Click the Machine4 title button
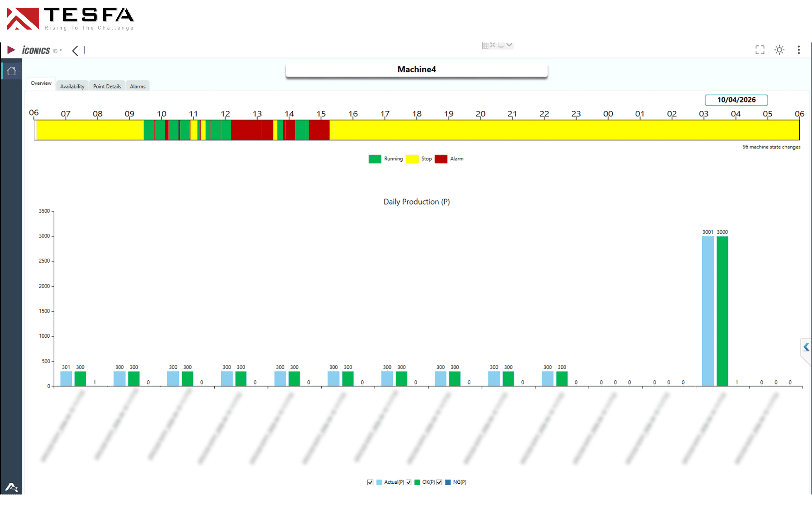The height and width of the screenshot is (507, 812). pos(416,69)
